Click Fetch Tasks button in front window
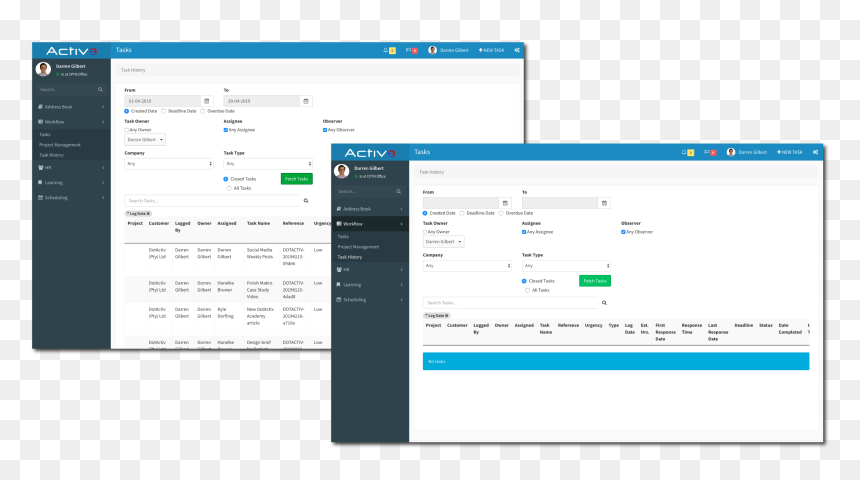 (595, 281)
